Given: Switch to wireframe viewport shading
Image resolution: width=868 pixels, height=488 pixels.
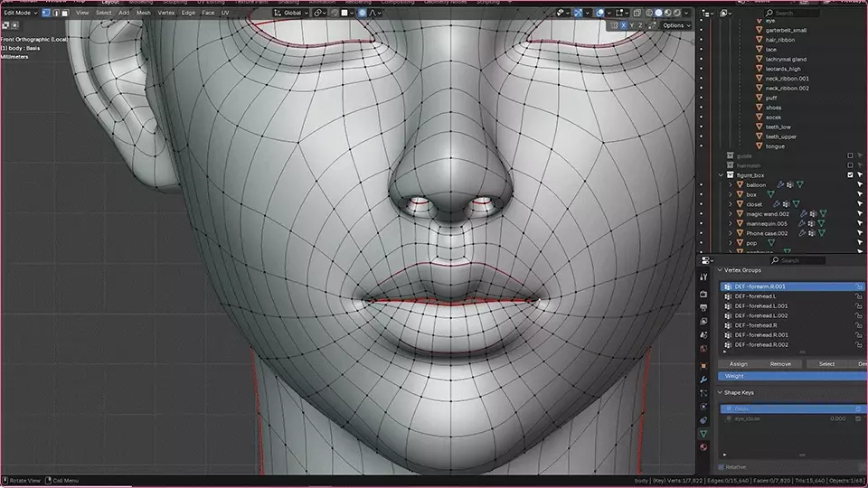Looking at the screenshot, I should [x=649, y=13].
